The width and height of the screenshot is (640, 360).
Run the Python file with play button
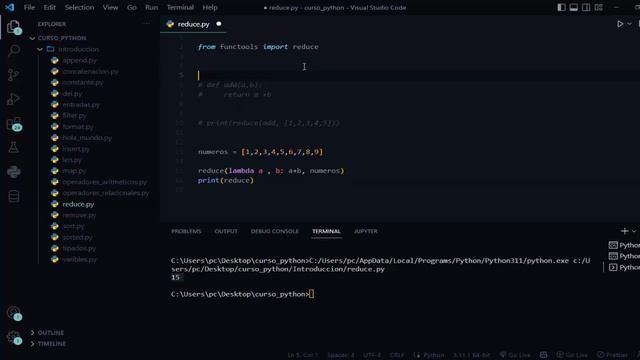tap(620, 24)
